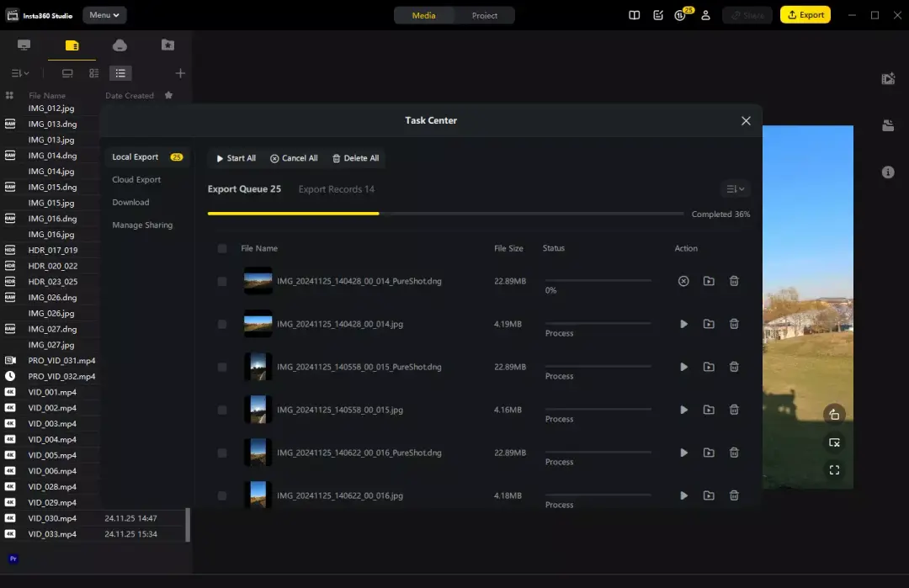Image resolution: width=909 pixels, height=588 pixels.
Task: Click the Start All button
Action: [x=236, y=158]
